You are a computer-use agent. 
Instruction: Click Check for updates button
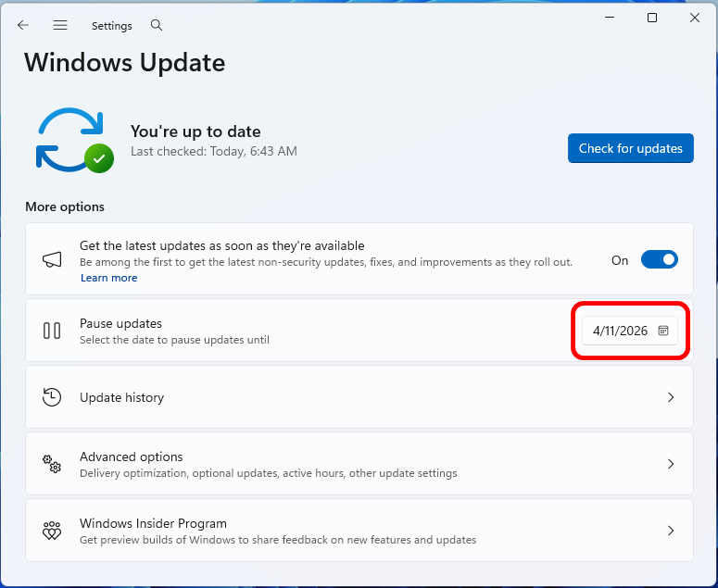coord(631,148)
